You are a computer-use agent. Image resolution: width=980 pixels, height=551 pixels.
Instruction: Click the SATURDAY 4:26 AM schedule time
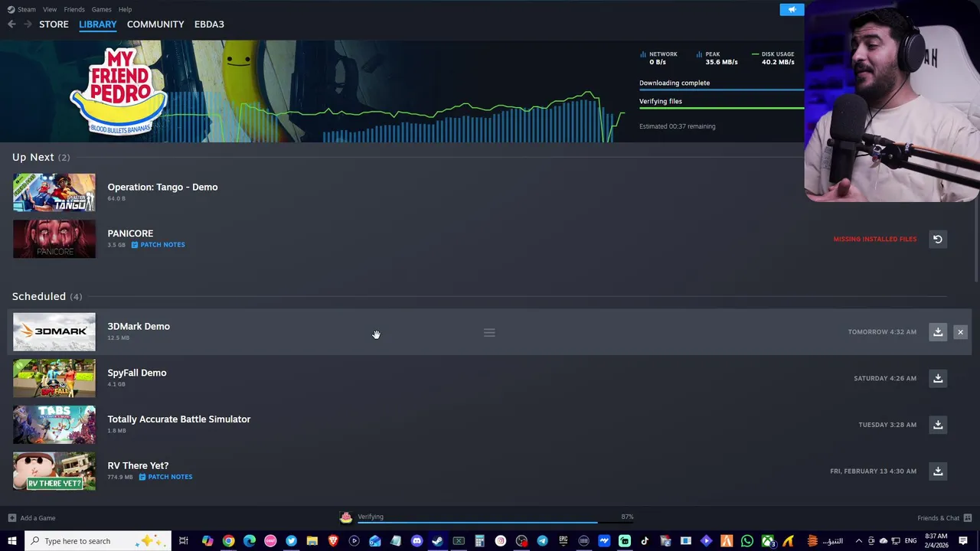coord(885,378)
